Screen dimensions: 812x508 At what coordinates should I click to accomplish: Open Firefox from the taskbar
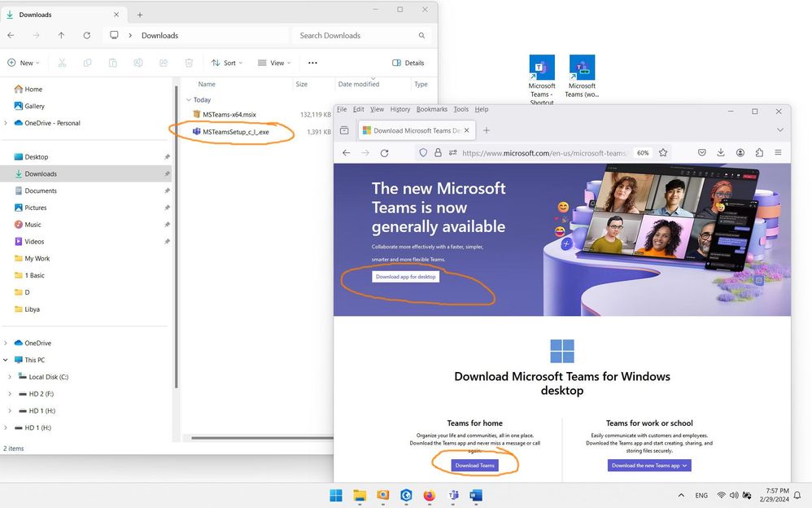click(x=430, y=495)
